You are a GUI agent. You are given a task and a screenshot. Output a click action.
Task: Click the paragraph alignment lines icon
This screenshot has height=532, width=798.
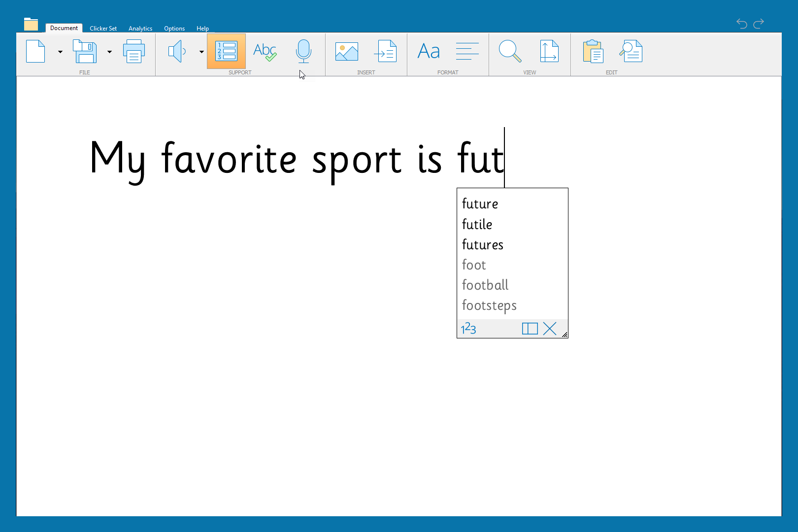[x=467, y=52]
